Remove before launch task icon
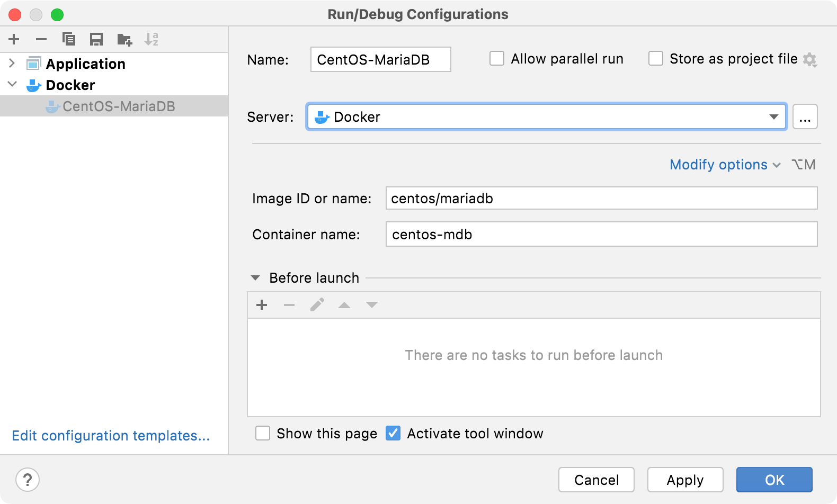This screenshot has height=504, width=837. point(289,305)
